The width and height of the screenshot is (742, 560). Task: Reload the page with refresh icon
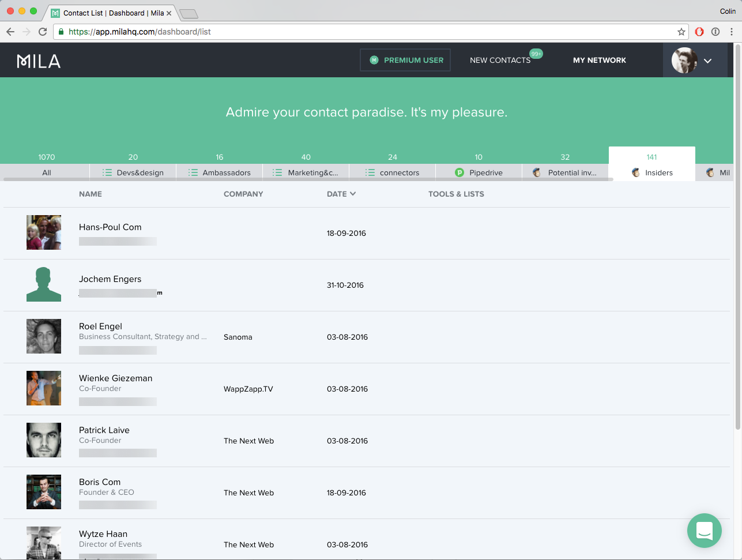[x=43, y=32]
